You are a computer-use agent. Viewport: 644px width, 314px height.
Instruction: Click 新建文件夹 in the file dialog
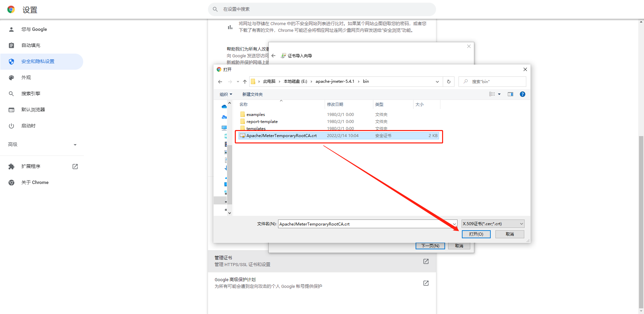(253, 95)
